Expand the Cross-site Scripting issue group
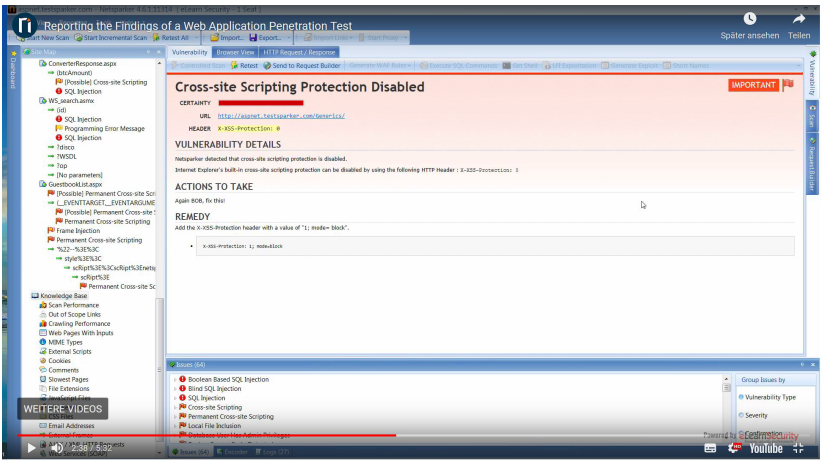Screen dimensions: 826x462 (x=175, y=407)
